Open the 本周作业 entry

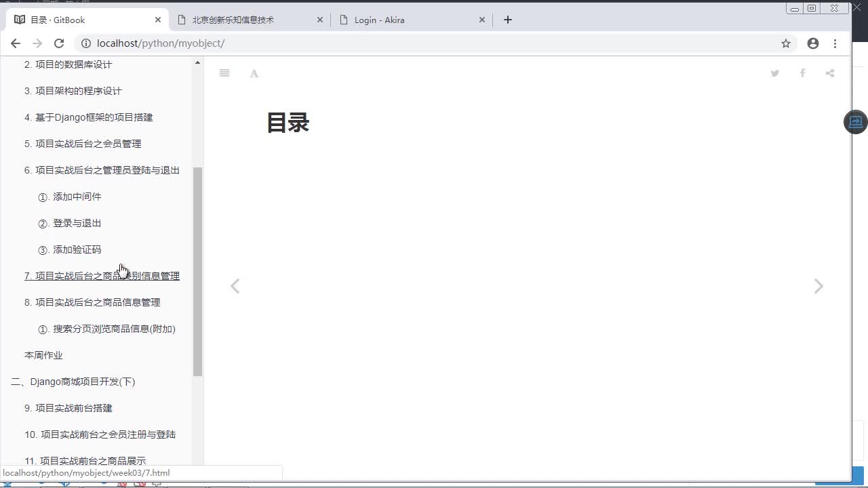click(x=43, y=355)
